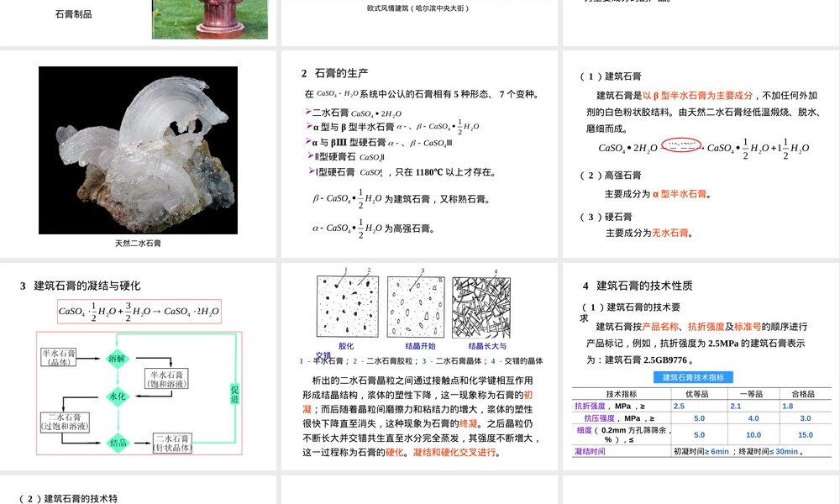This screenshot has width=840, height=504.
Task: Click the 抗折强度 value 2.1
Action: [736, 406]
